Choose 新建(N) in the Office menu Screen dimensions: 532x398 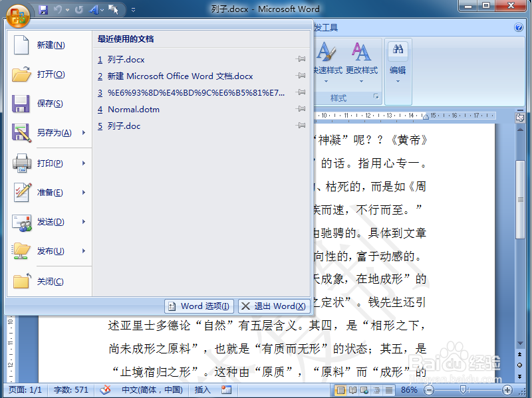(49, 45)
